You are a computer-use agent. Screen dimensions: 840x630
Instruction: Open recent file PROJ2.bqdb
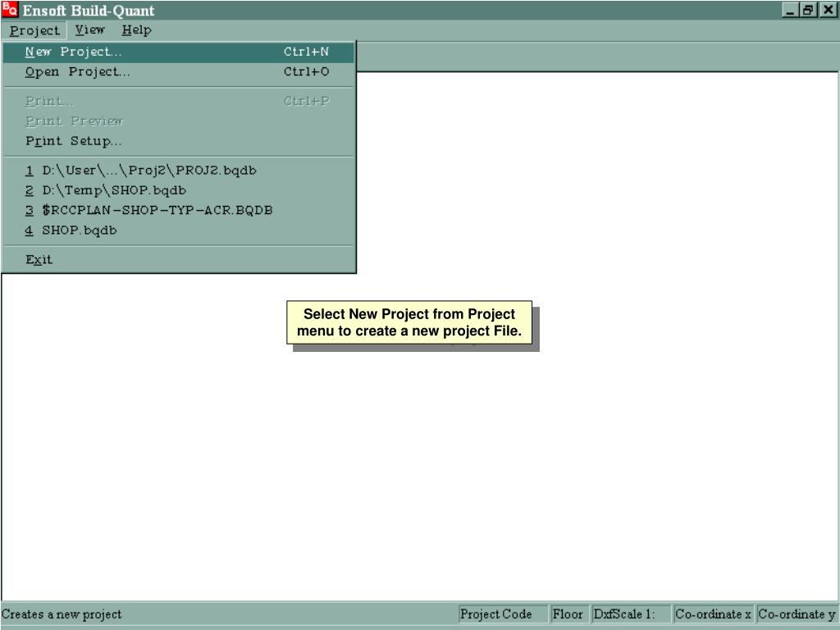tap(178, 171)
